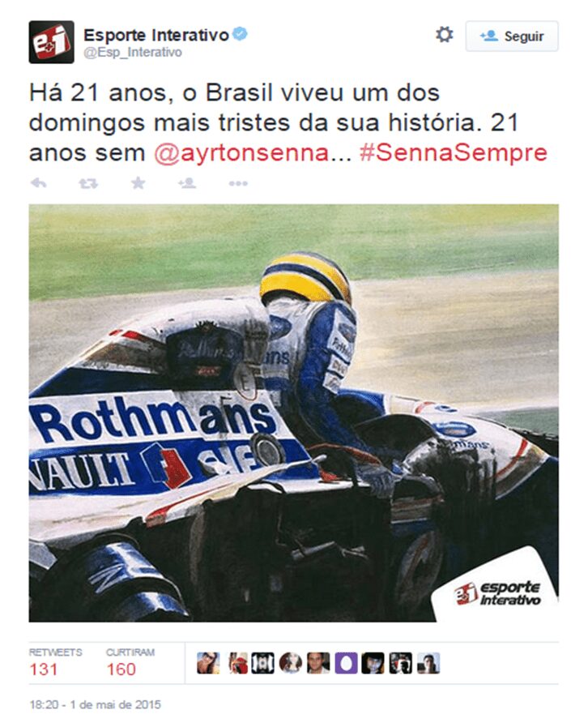
Task: Favorite the tweet with the star icon
Action: (138, 183)
